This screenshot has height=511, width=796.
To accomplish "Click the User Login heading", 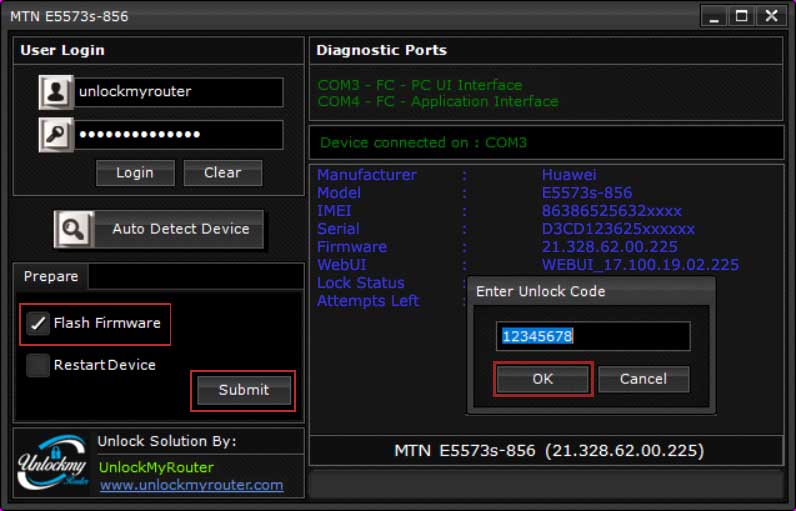I will pos(62,50).
